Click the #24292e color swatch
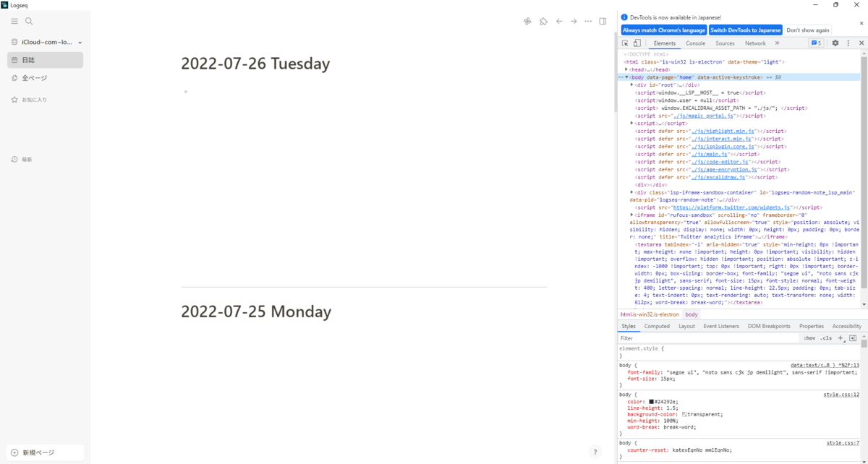868x464 pixels. [651, 401]
